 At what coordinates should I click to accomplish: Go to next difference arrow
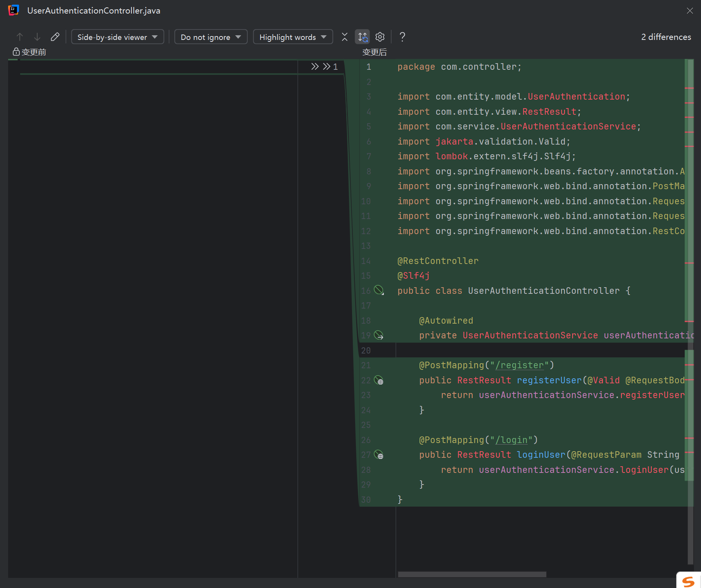tap(37, 37)
